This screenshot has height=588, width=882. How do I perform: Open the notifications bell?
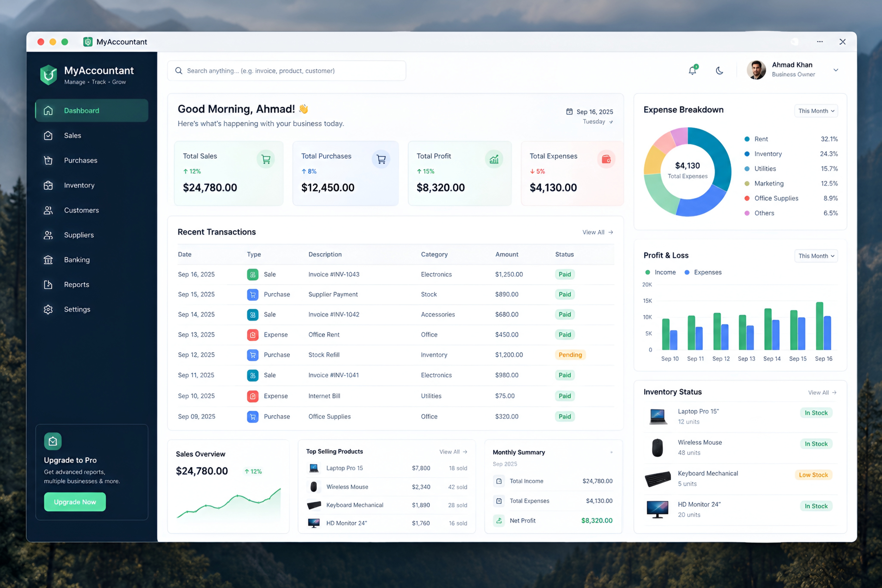pos(692,70)
